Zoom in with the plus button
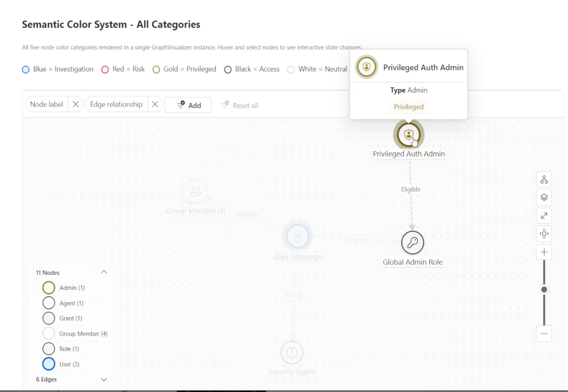The height and width of the screenshot is (392, 568). point(544,252)
